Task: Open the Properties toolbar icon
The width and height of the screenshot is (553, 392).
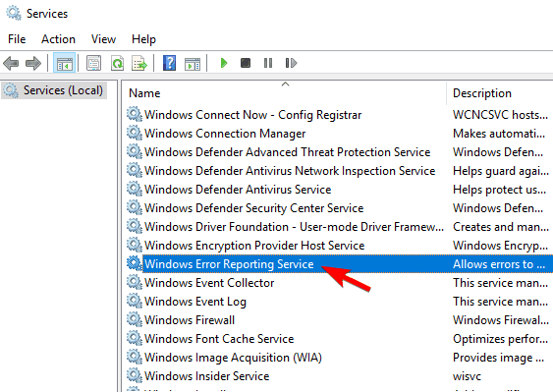Action: pos(94,63)
